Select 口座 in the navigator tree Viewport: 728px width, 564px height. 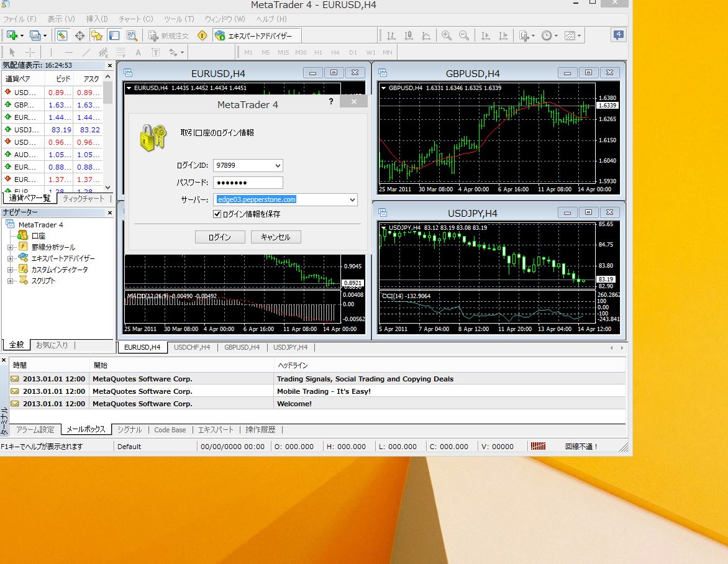[x=38, y=236]
